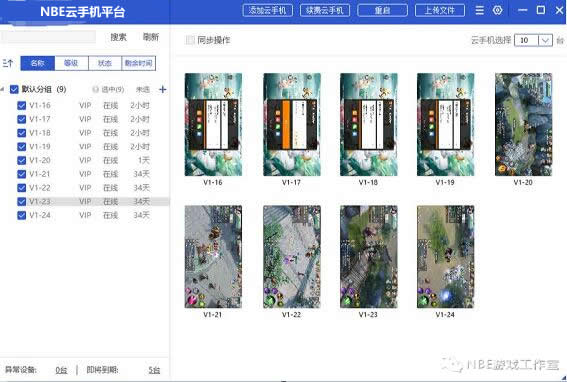Uncheck the V1-24 device checkbox
Screen dimensions: 567x382
(x=22, y=215)
